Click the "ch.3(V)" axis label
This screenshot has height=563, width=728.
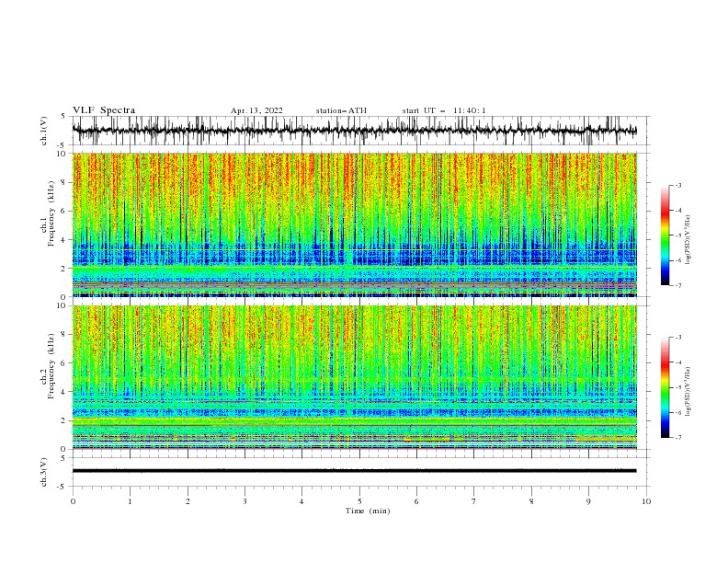(x=44, y=473)
